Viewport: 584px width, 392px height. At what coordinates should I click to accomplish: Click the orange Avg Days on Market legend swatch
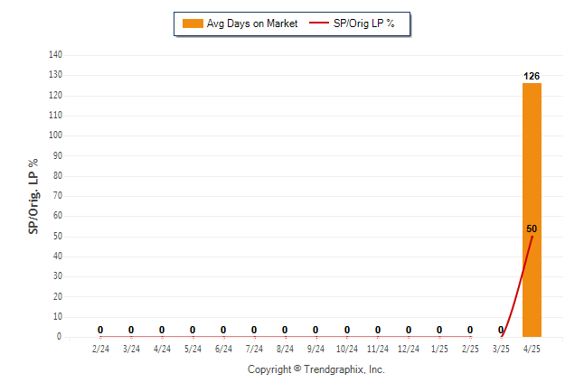pos(193,23)
